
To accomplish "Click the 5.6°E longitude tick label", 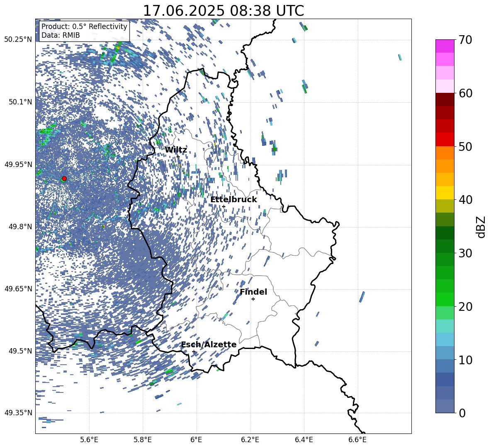I will click(89, 440).
